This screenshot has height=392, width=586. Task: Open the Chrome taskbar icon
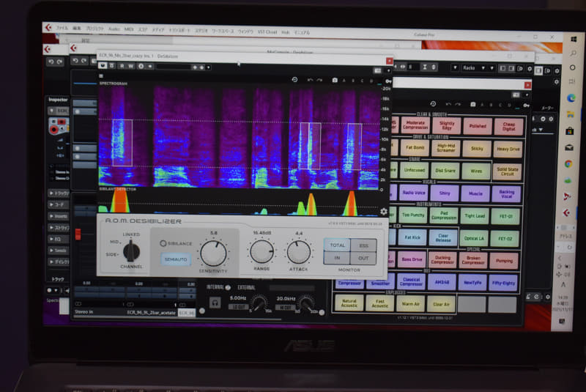(568, 163)
